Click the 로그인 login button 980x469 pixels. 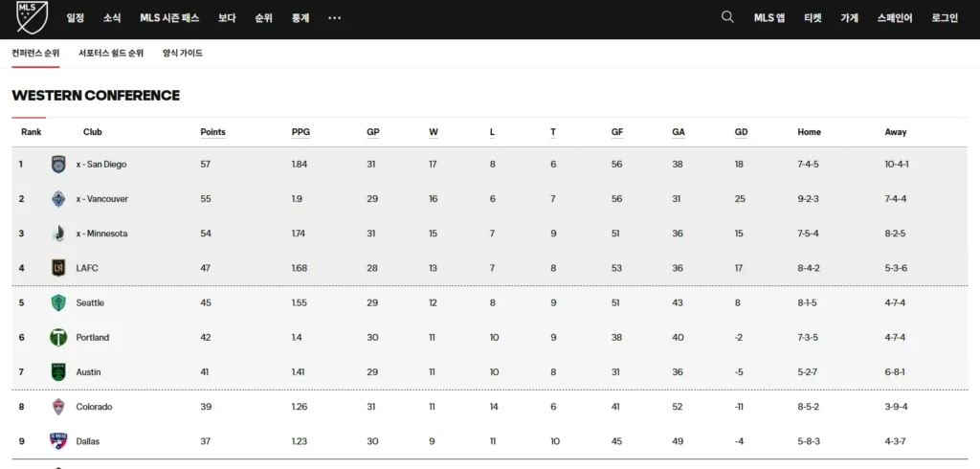945,18
